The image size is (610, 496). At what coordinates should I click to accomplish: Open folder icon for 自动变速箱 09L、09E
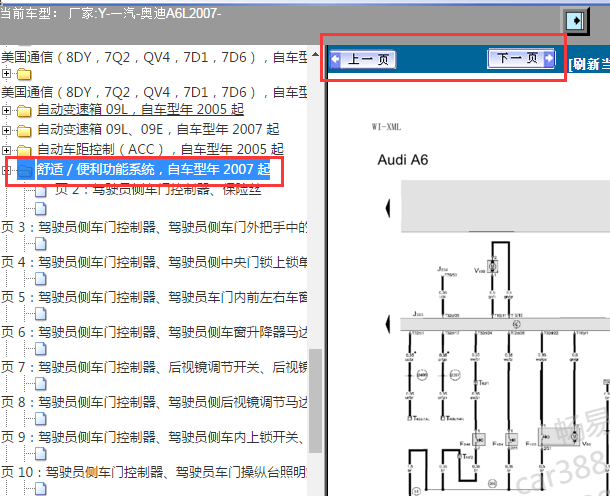(24, 131)
